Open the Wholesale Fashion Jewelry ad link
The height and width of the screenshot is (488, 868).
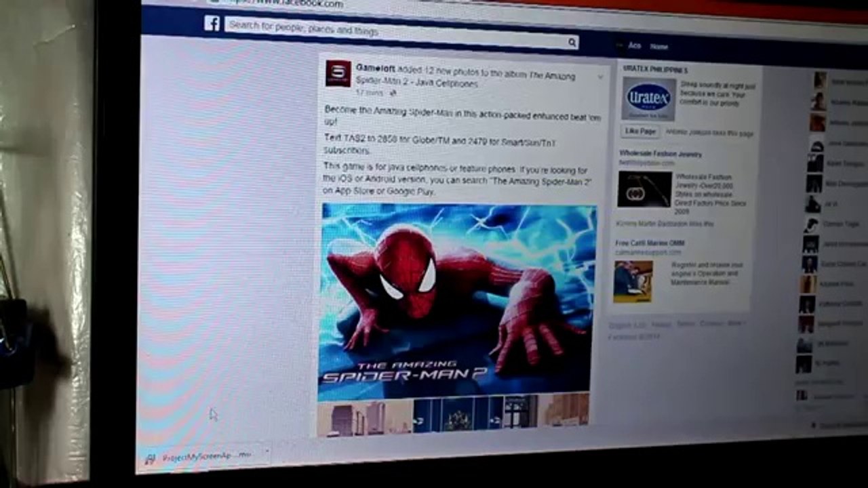[x=660, y=154]
